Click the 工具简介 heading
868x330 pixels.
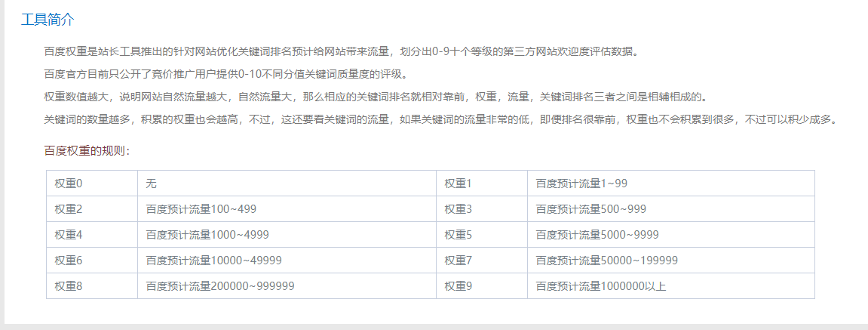[48, 20]
